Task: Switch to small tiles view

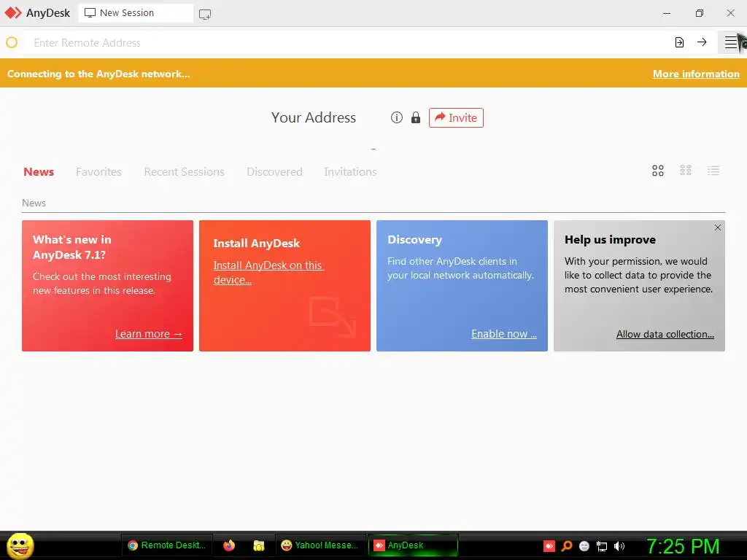Action: (686, 171)
